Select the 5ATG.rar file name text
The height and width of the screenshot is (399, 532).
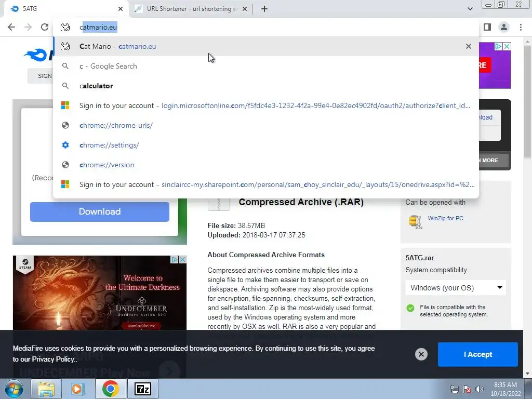click(x=419, y=258)
